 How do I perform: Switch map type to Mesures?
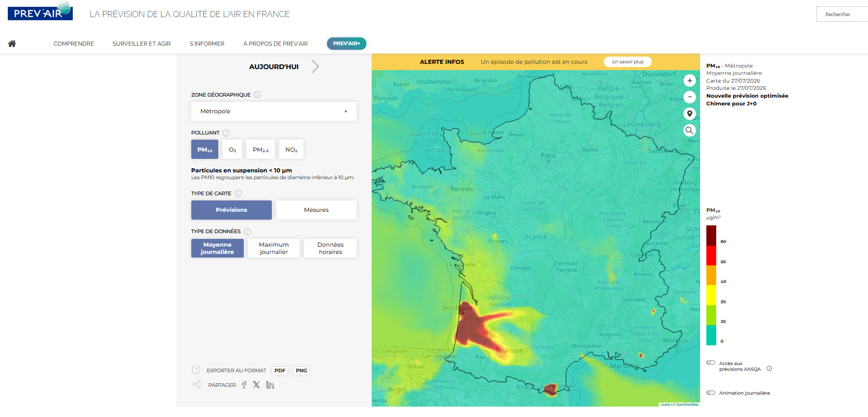(x=316, y=210)
